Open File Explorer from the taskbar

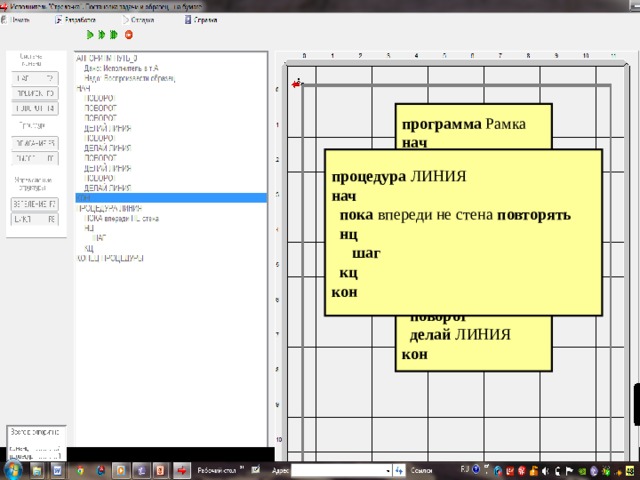[x=37, y=471]
